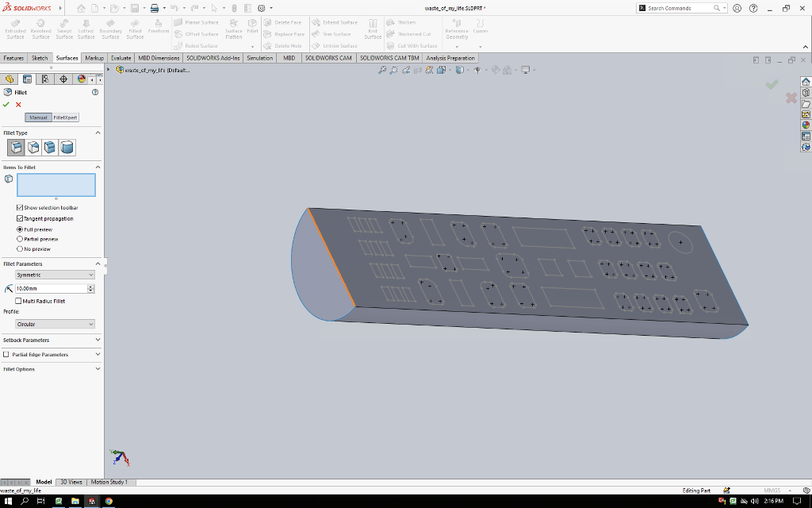Accept fillet with green checkmark in panel
812x508 pixels.
pyautogui.click(x=6, y=105)
